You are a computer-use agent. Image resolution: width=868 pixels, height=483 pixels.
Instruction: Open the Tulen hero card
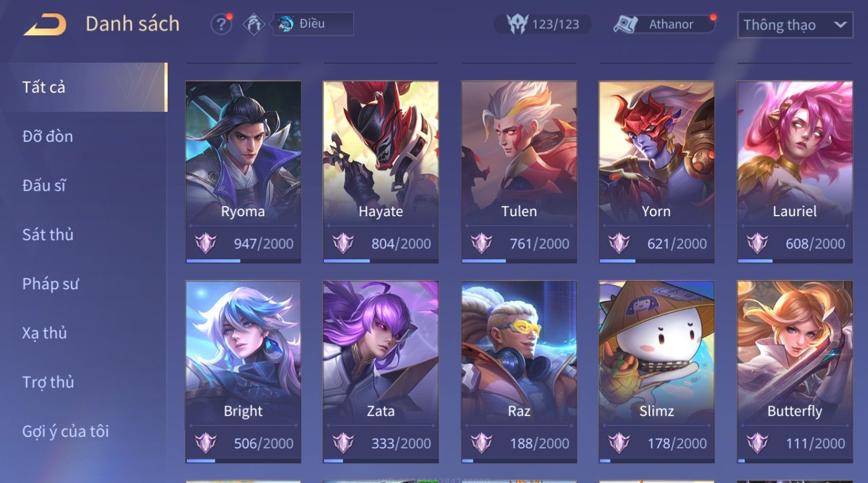[519, 172]
